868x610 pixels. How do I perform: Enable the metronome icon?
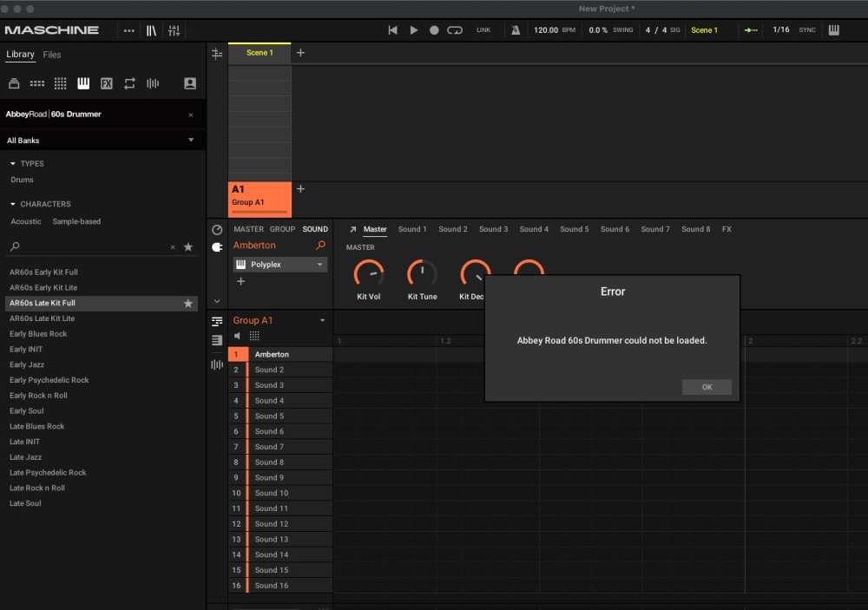[515, 30]
